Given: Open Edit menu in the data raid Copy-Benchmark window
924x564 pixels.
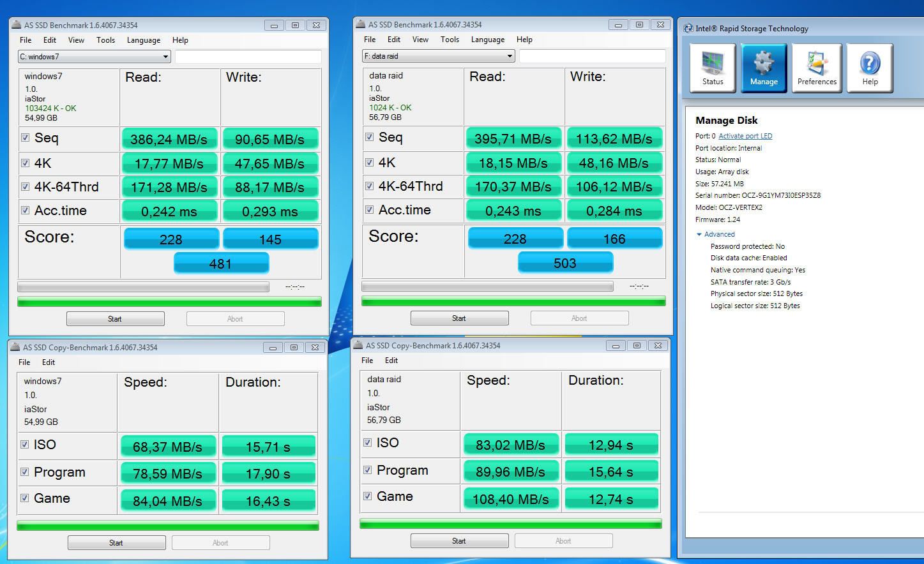Looking at the screenshot, I should click(x=391, y=360).
